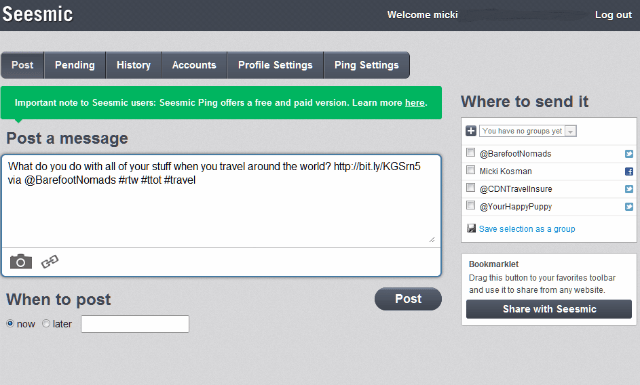Click Twitter icon beside @YourHappyPuppy
Image resolution: width=640 pixels, height=385 pixels.
pyautogui.click(x=629, y=207)
